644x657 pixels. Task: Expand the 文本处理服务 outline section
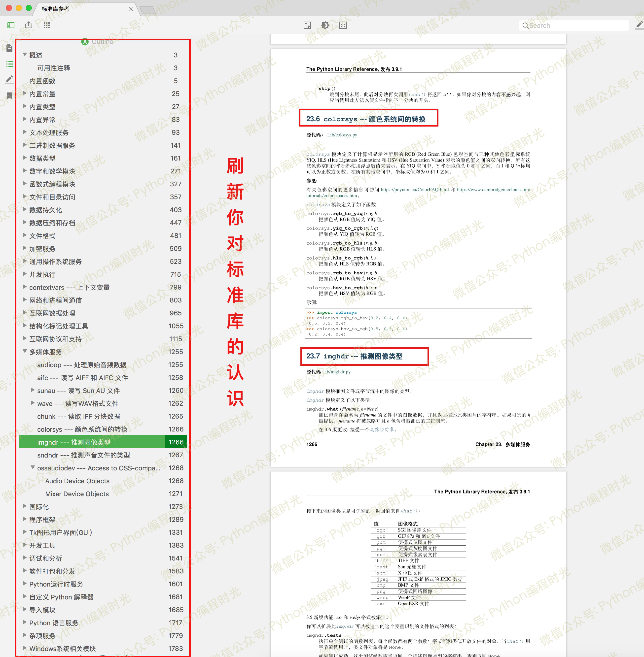click(25, 132)
